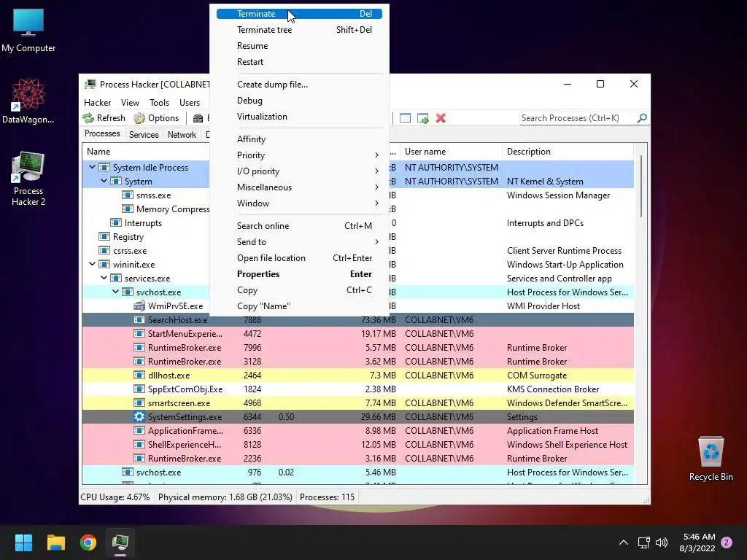
Task: Launch Chrome from the taskbar
Action: tap(88, 542)
